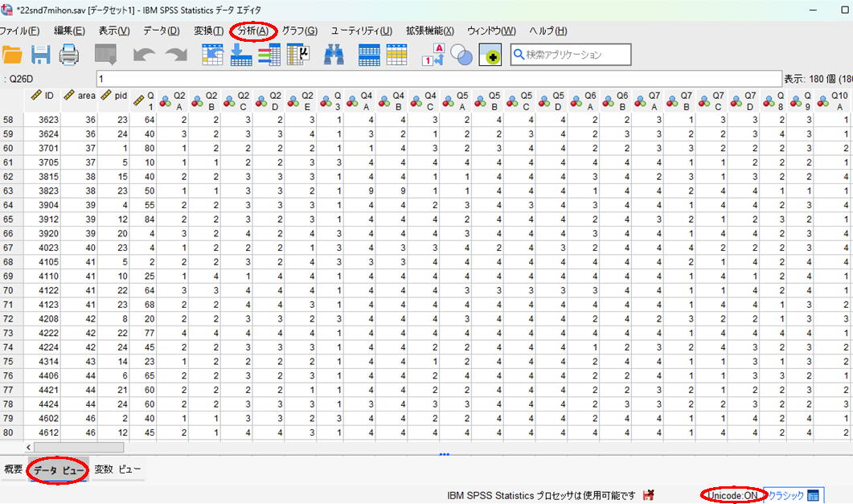
Task: Click the yellow-striped grid toolbar icon
Action: [396, 55]
